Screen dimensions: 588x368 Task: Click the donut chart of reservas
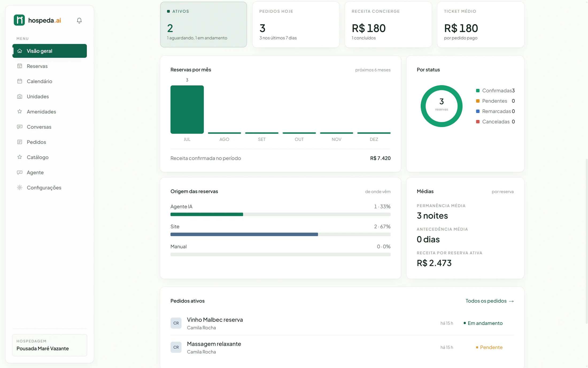[x=441, y=106]
